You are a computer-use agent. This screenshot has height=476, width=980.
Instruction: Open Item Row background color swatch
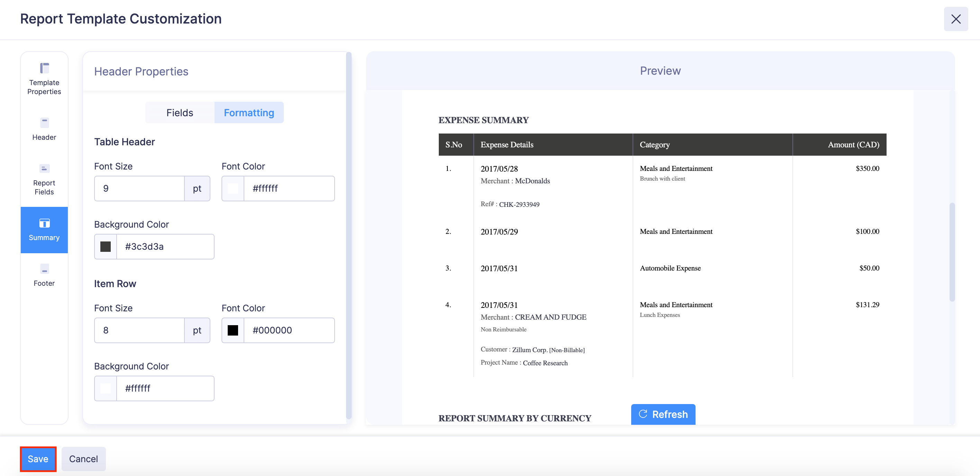pos(106,388)
